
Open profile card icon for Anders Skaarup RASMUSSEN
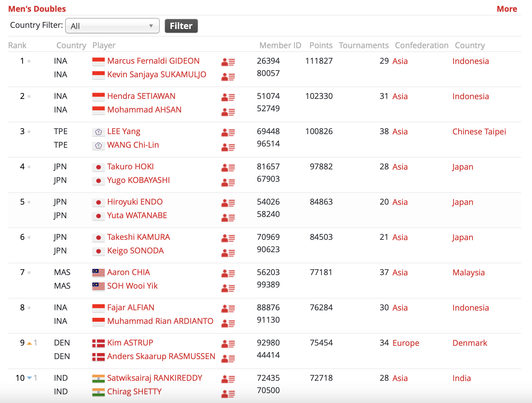pos(228,358)
